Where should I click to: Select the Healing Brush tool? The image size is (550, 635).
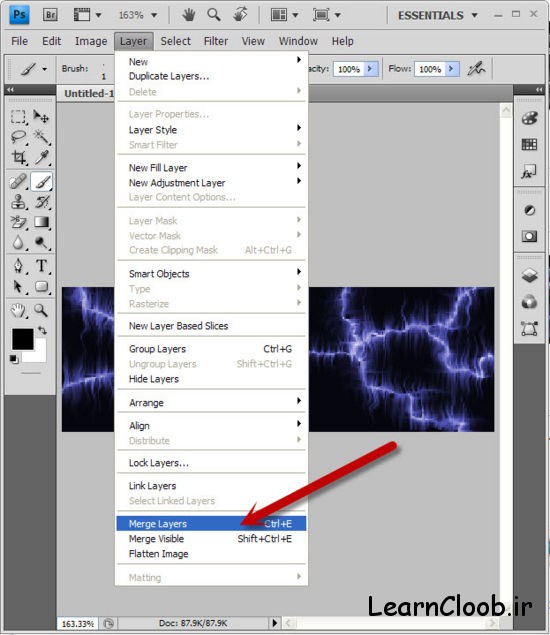[19, 182]
